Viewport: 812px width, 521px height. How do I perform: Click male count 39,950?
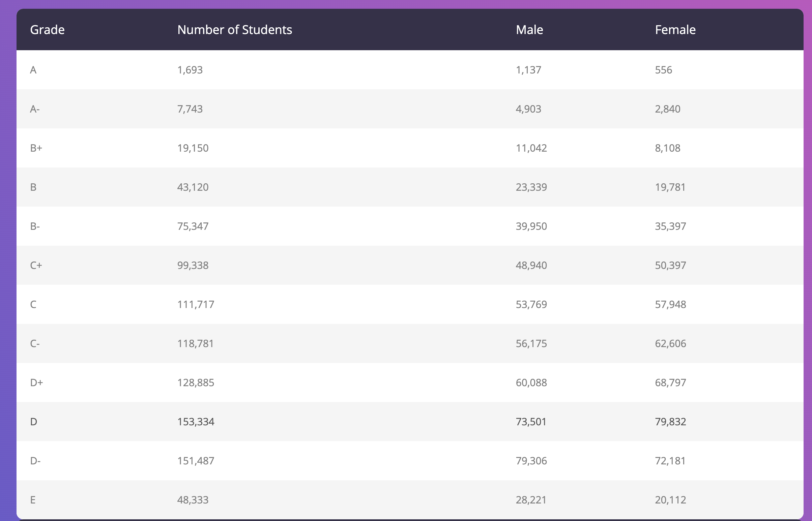(x=531, y=226)
